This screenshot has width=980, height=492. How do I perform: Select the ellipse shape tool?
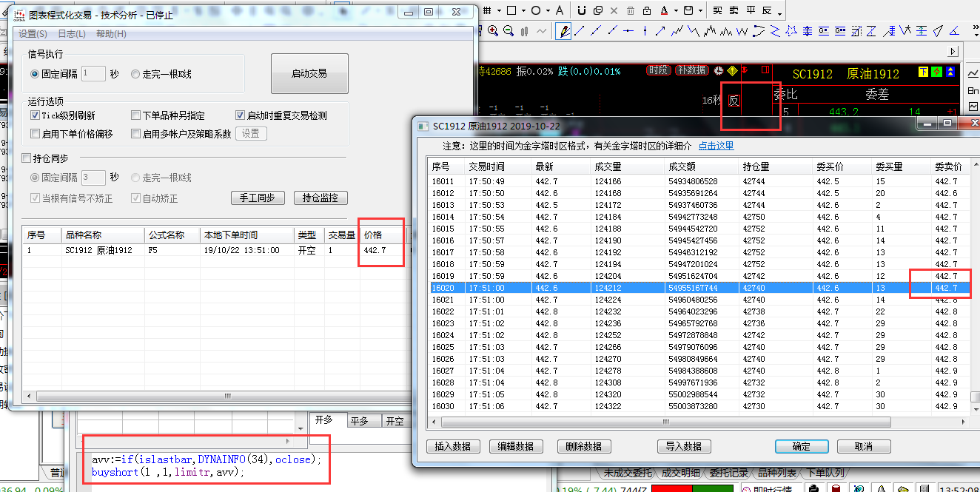pyautogui.click(x=536, y=10)
